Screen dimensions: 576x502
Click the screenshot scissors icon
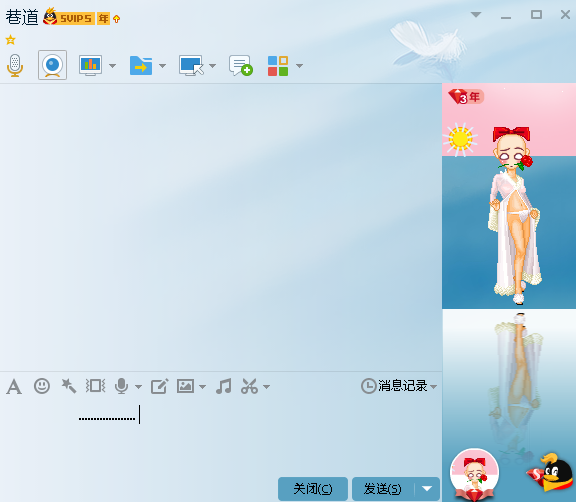coord(249,386)
